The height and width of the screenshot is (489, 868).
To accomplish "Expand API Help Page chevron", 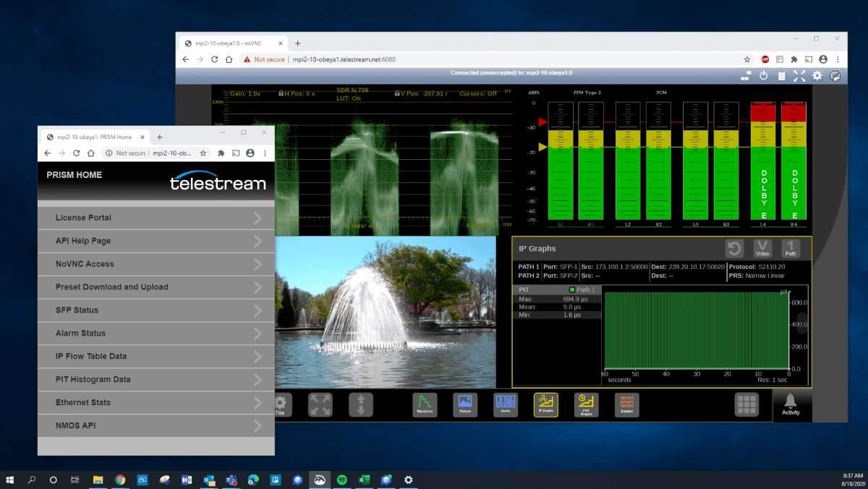I will [x=258, y=241].
